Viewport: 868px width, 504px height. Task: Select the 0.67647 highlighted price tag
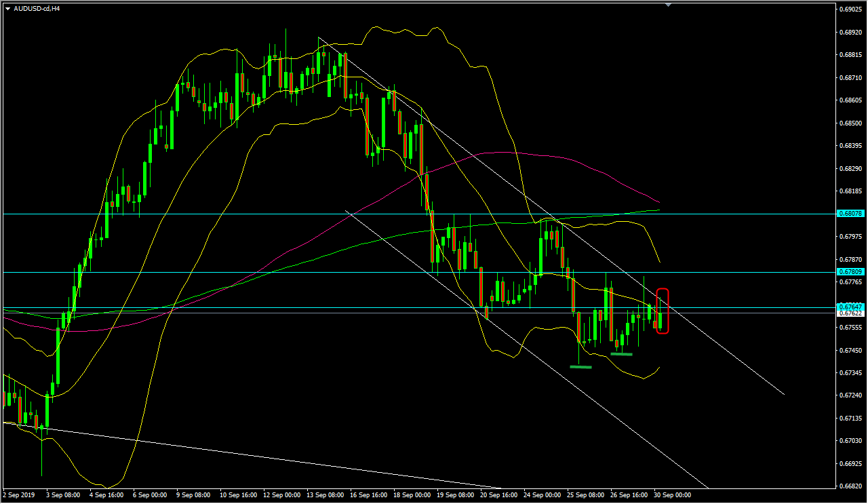[x=852, y=307]
